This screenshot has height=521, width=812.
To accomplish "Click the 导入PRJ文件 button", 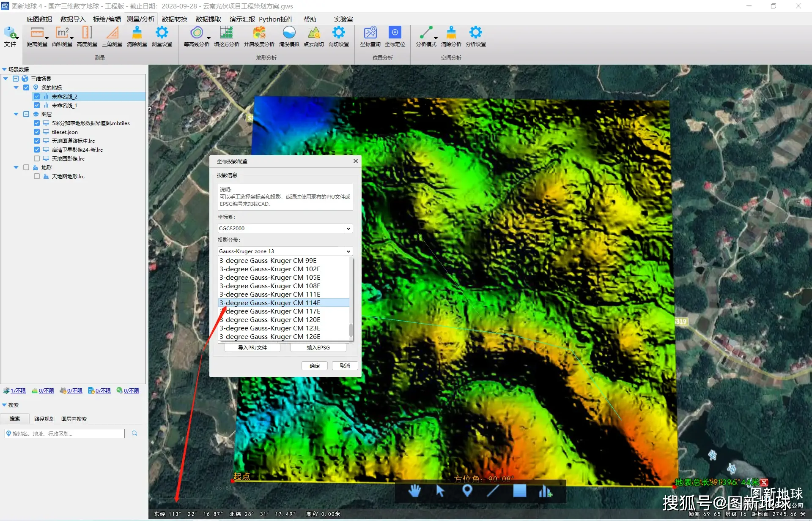I will click(x=252, y=347).
